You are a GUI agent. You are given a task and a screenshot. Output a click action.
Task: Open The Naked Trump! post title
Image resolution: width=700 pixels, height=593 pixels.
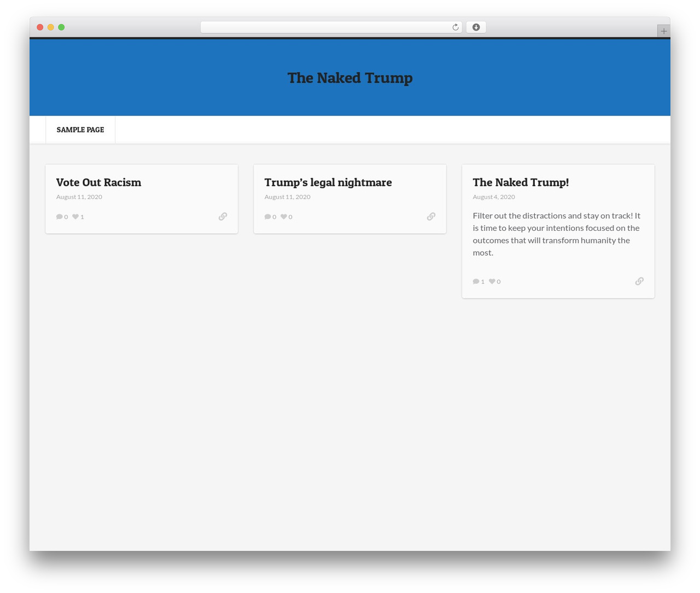pos(521,182)
